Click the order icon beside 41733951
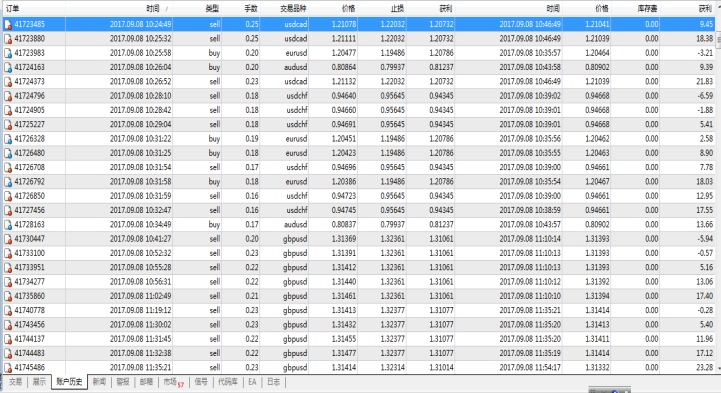Image resolution: width=721 pixels, height=393 pixels. click(x=8, y=267)
